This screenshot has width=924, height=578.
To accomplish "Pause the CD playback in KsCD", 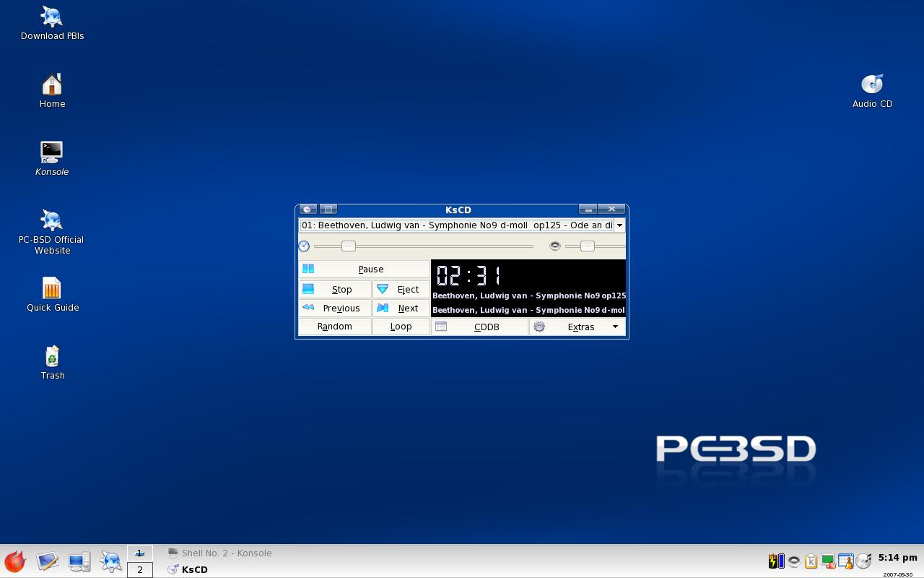I will 365,269.
